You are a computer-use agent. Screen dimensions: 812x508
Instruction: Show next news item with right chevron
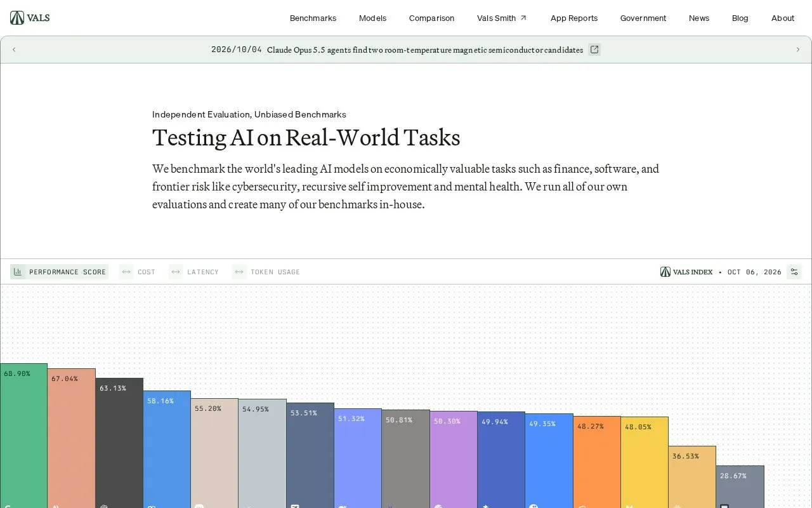pyautogui.click(x=798, y=50)
